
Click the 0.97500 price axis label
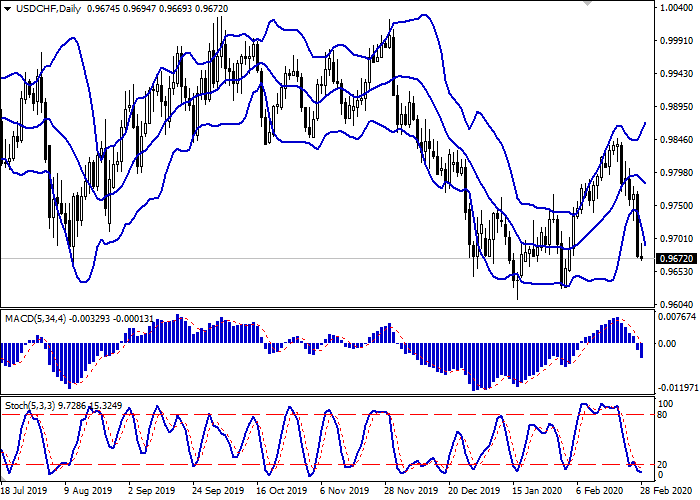[x=676, y=206]
